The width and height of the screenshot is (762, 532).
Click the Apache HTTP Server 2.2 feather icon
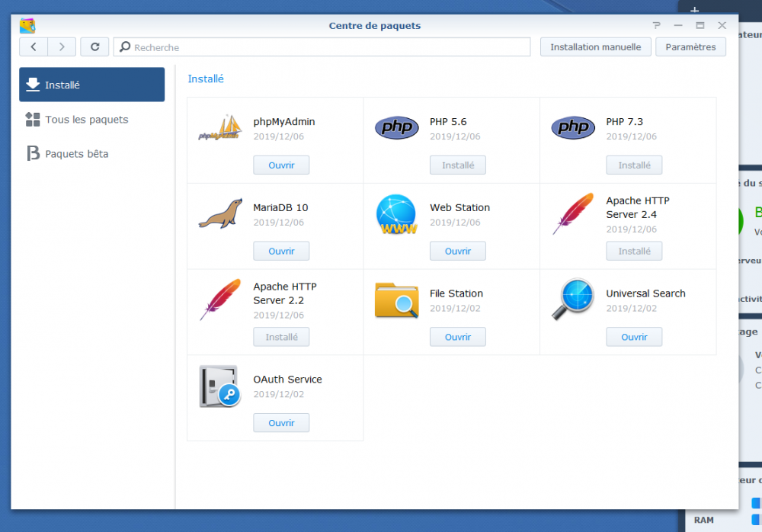(220, 300)
